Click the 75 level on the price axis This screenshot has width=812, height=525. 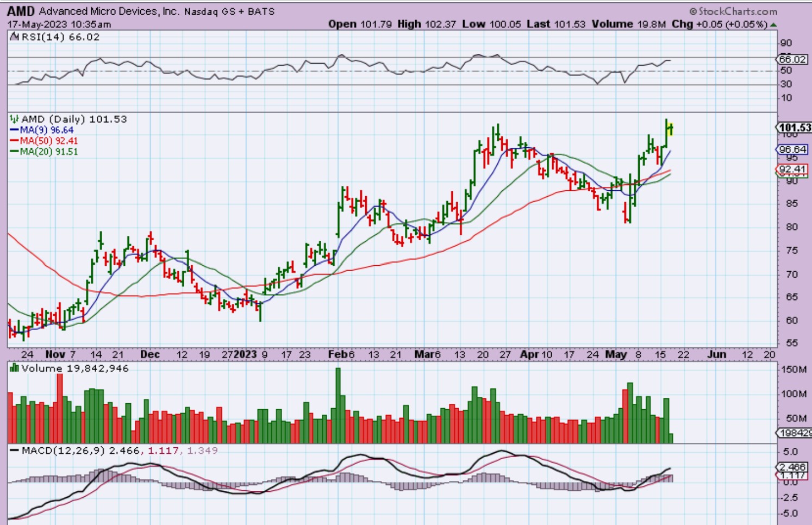[792, 251]
